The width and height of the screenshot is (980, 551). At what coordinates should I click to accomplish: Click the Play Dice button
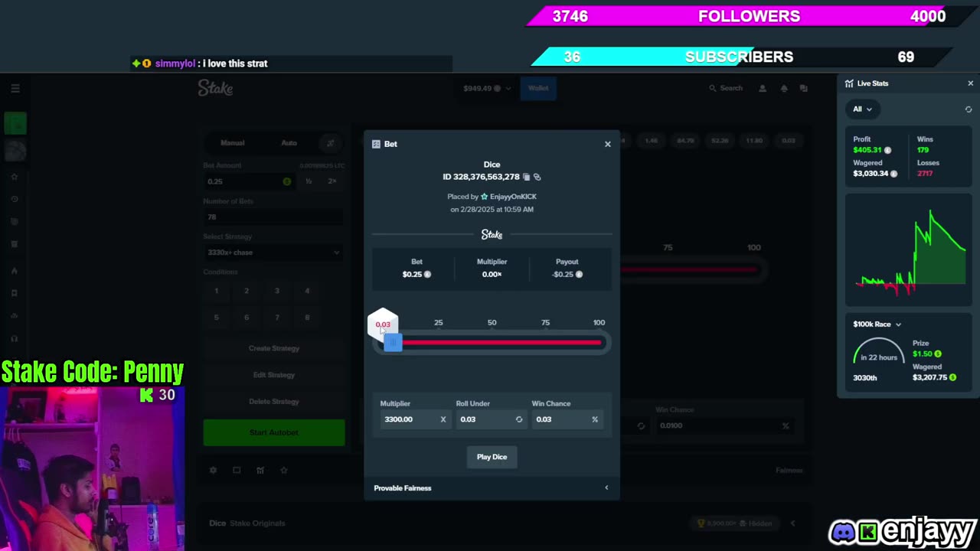492,457
